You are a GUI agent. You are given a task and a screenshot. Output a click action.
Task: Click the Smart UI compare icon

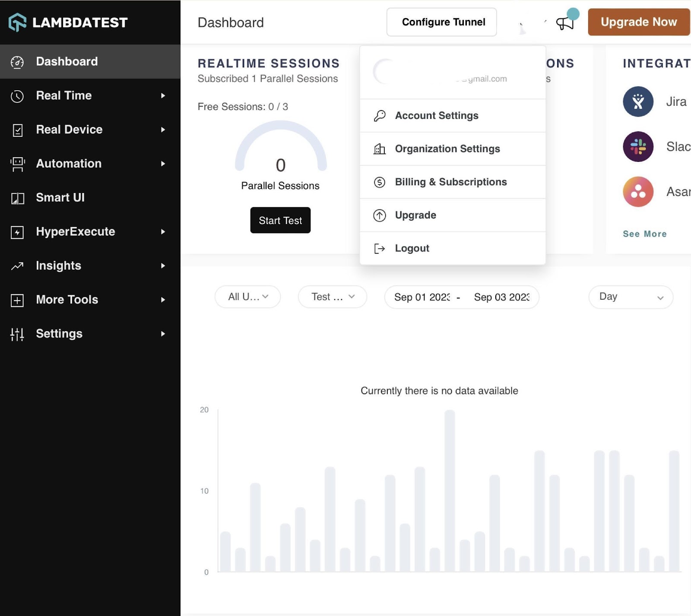coord(17,198)
